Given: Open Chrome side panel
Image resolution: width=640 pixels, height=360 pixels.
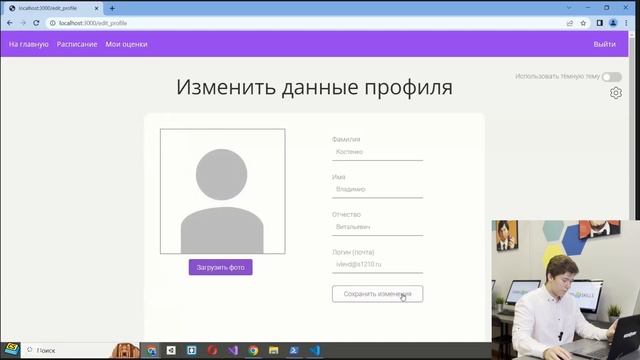Looking at the screenshot, I should (x=600, y=23).
